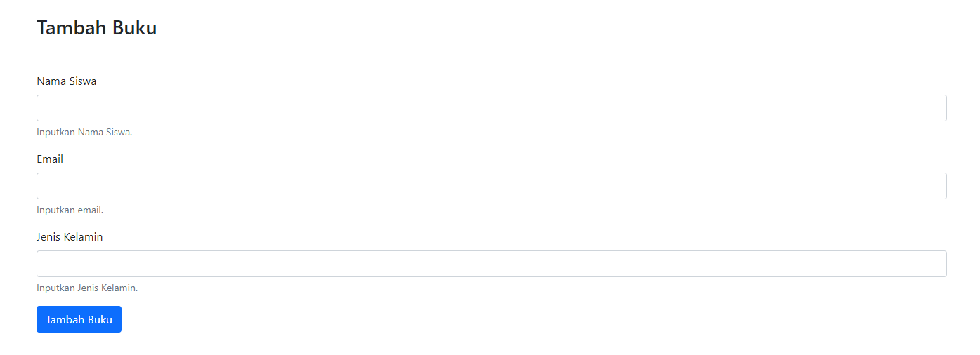Select the textbox above 'Inputkan email.'
This screenshot has height=355, width=980.
point(492,186)
